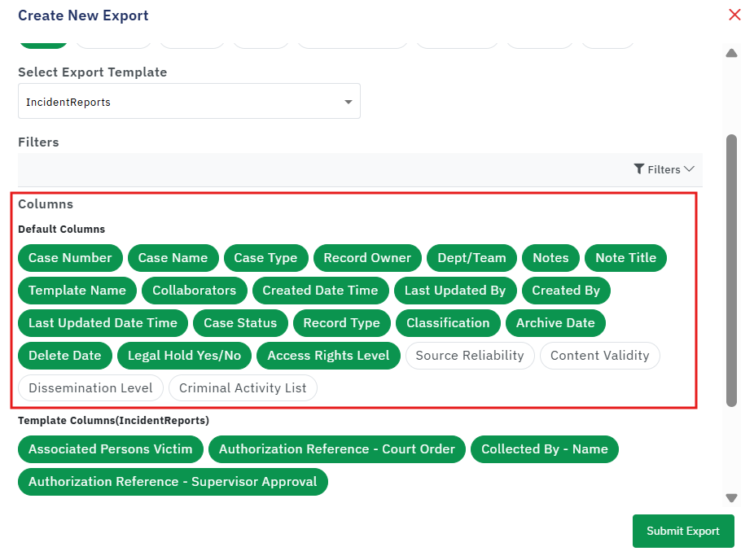This screenshot has height=560, width=754.
Task: Expand the Filters chevron
Action: pyautogui.click(x=689, y=169)
